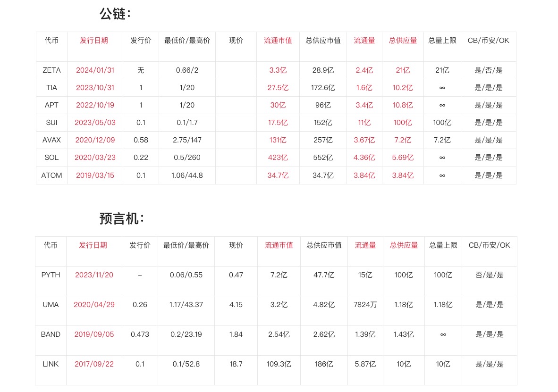The image size is (558, 392).
Task: Click LINK's current price 18.7
Action: coord(236,364)
